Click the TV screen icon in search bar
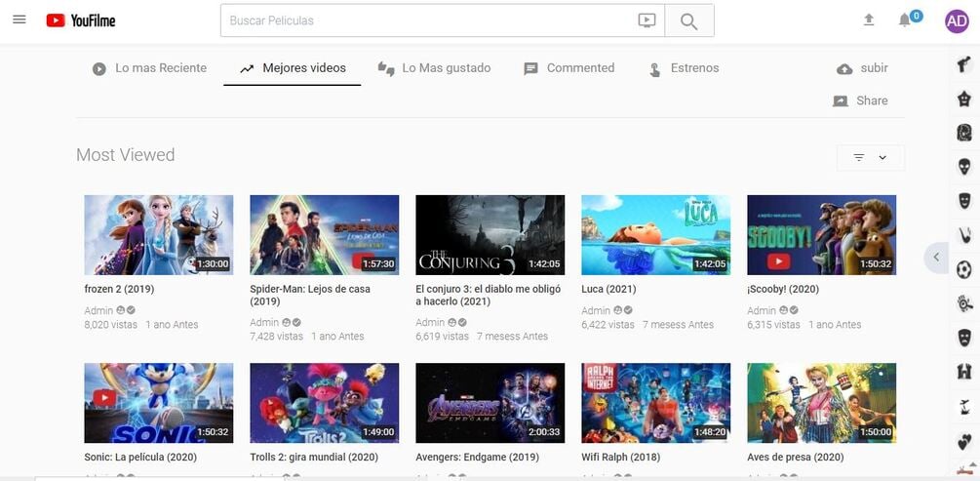This screenshot has height=481, width=980. [x=647, y=20]
